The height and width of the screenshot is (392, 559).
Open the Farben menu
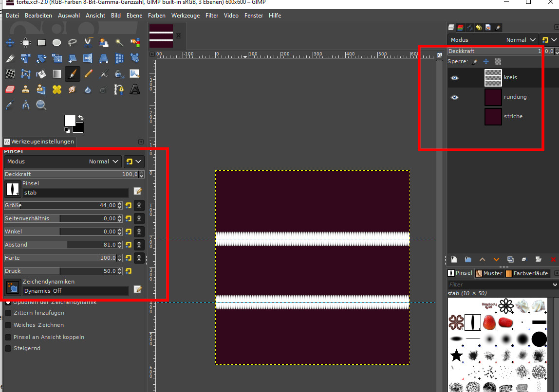(x=157, y=16)
